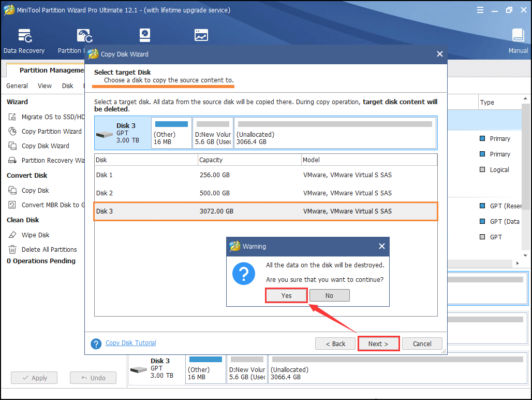
Task: Click blue question icon in Warning dialog
Action: tap(244, 274)
